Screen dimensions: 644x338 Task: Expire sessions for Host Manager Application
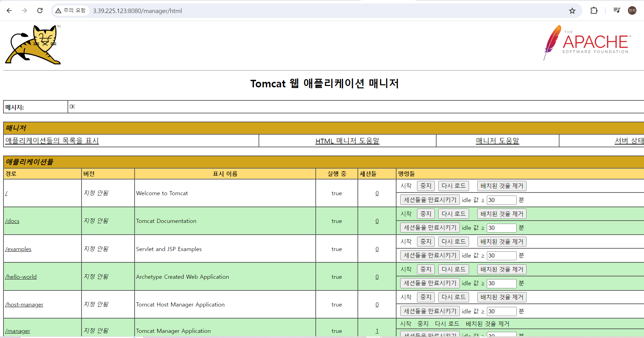[430, 311]
